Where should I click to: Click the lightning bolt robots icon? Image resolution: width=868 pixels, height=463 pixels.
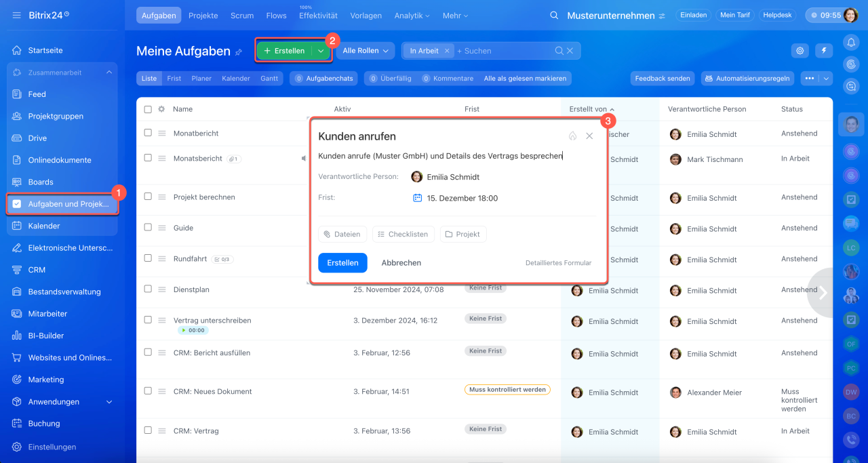[x=824, y=51]
